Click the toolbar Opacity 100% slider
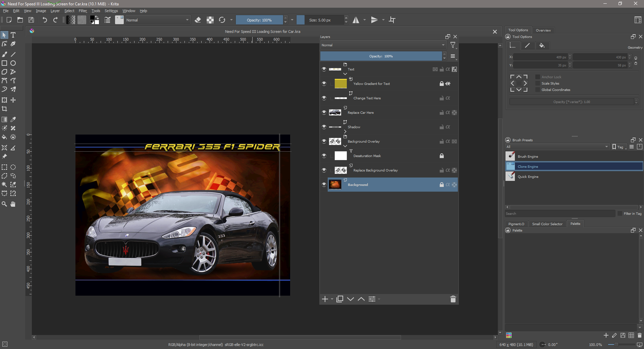This screenshot has height=349, width=644. (259, 20)
